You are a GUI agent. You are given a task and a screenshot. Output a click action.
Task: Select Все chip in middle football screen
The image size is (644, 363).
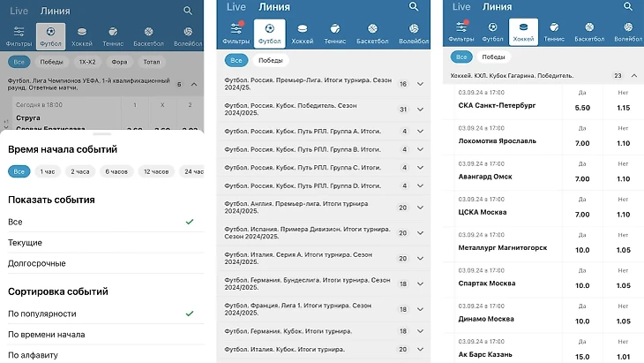pos(236,60)
